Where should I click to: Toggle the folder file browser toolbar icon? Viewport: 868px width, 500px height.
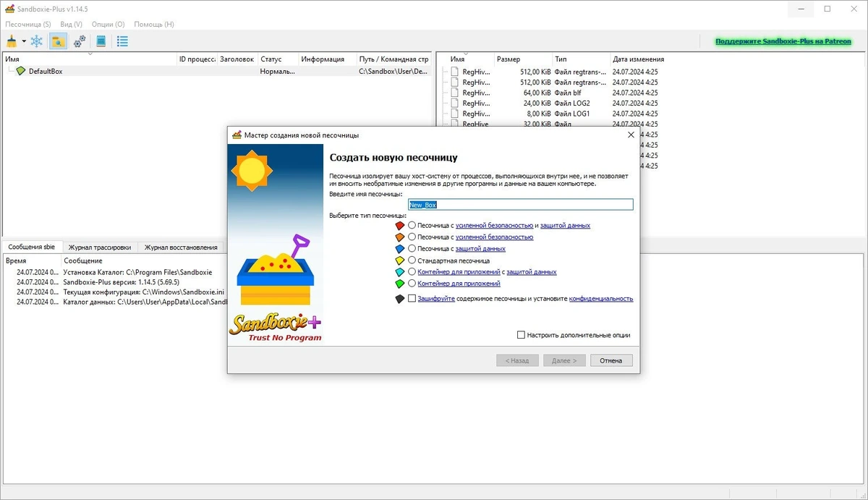coord(58,41)
